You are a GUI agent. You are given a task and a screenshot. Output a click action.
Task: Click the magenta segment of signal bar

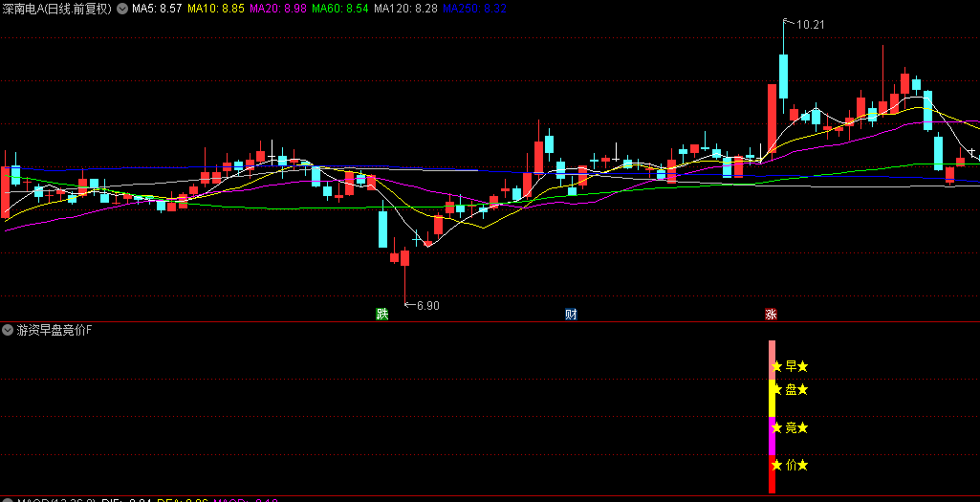click(x=772, y=436)
